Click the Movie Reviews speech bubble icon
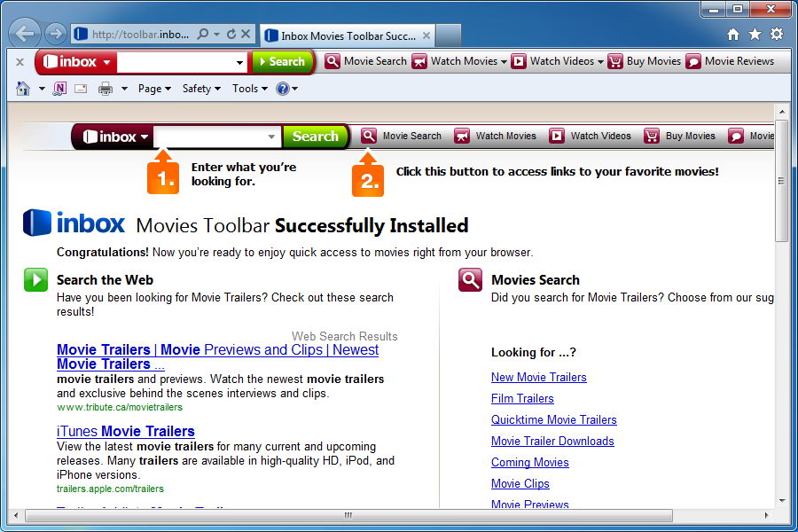This screenshot has height=532, width=798. [x=693, y=61]
